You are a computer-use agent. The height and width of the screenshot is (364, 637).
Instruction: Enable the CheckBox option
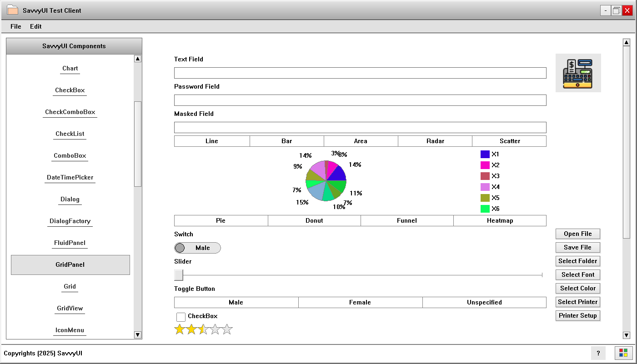(181, 317)
